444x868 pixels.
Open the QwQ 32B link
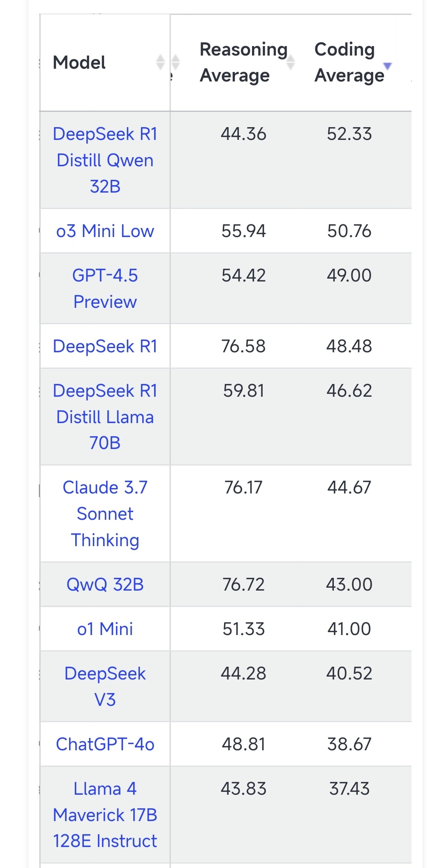105,584
